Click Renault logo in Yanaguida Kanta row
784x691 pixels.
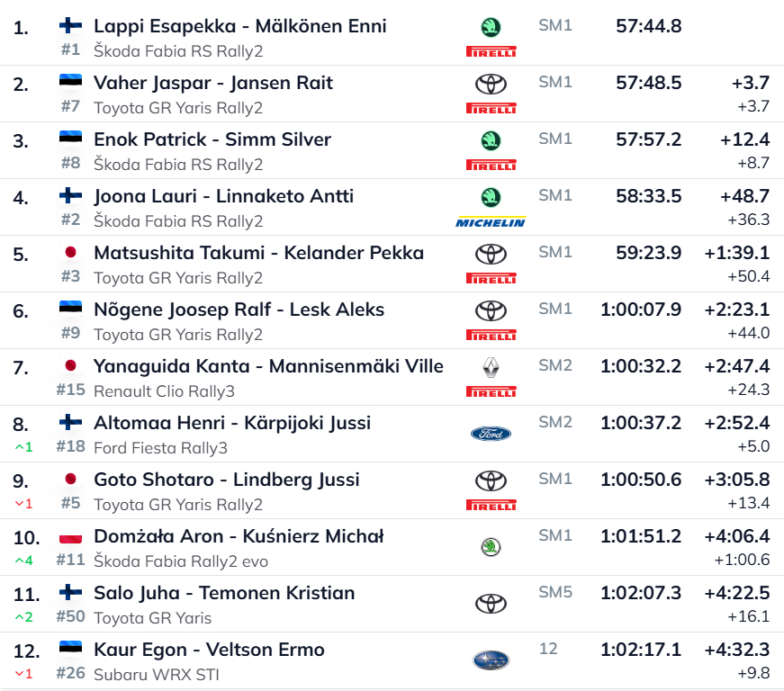point(491,366)
